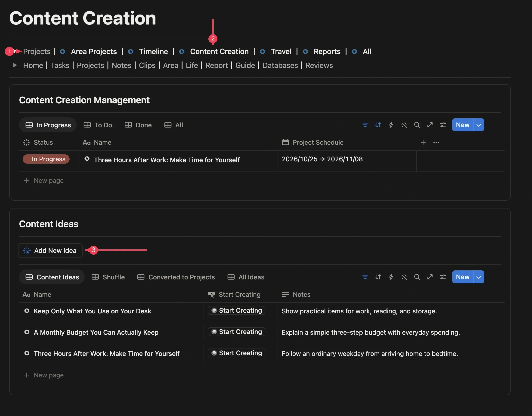Image resolution: width=532 pixels, height=416 pixels.
Task: Click New button in Content Ideas section
Action: (463, 277)
